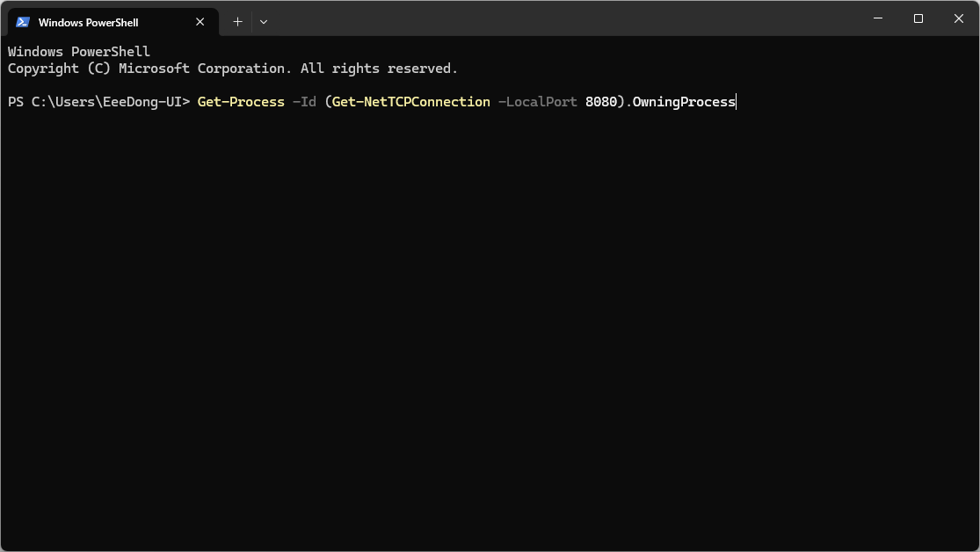Click the Windows PowerShell banner line
980x552 pixels.
click(x=79, y=52)
